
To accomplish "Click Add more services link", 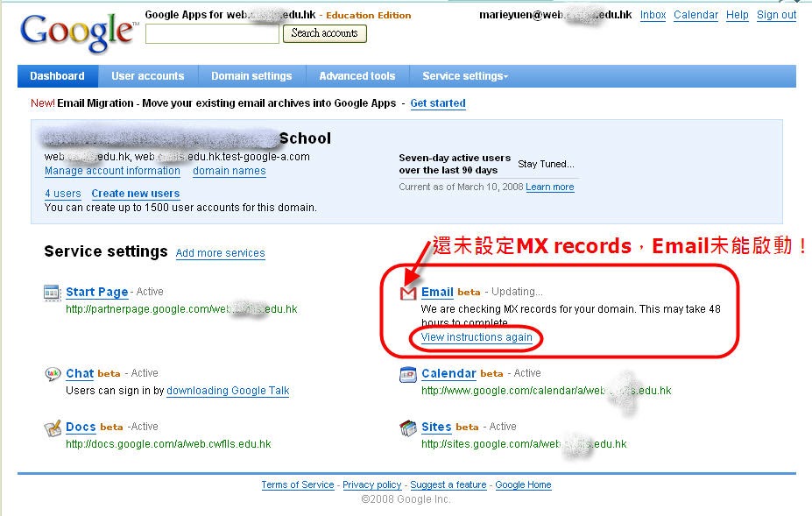I will 221,253.
